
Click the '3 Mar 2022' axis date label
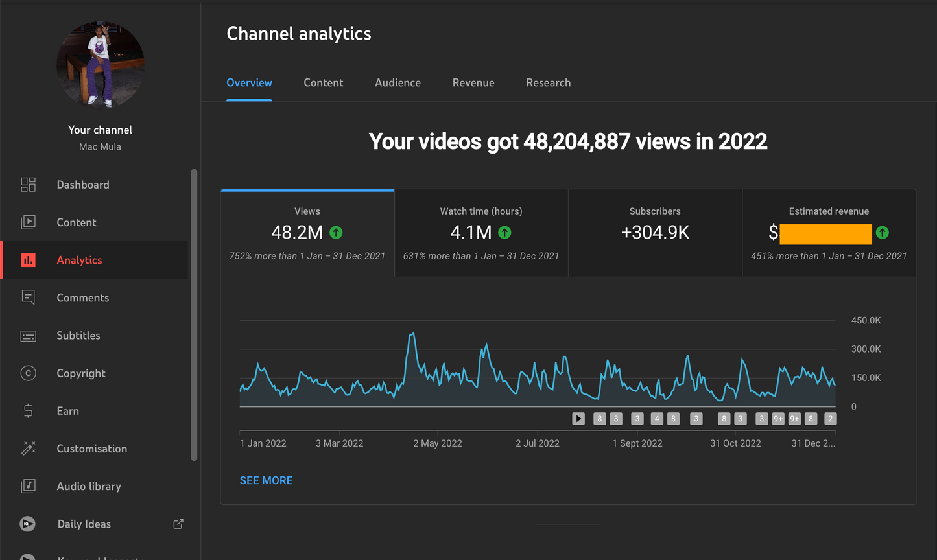tap(339, 443)
